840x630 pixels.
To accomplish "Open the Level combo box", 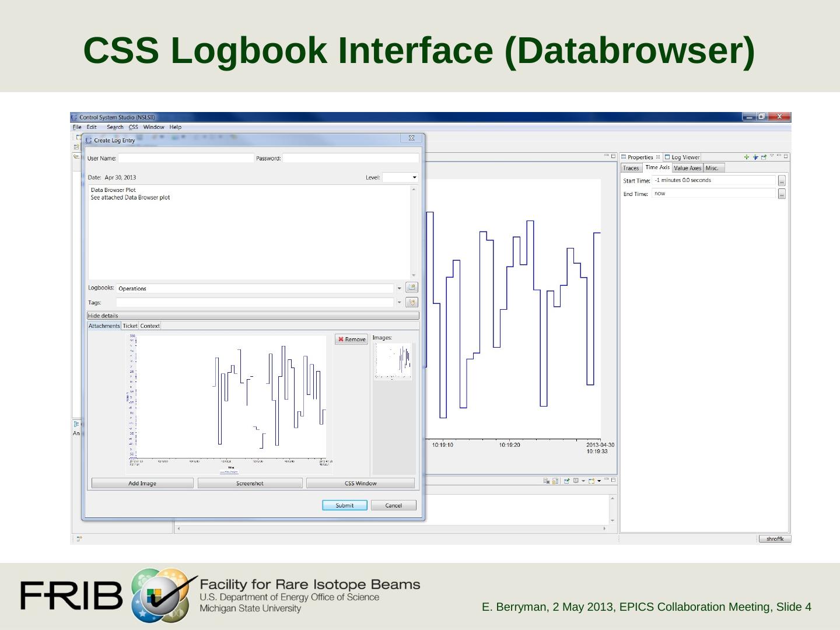I will click(400, 177).
